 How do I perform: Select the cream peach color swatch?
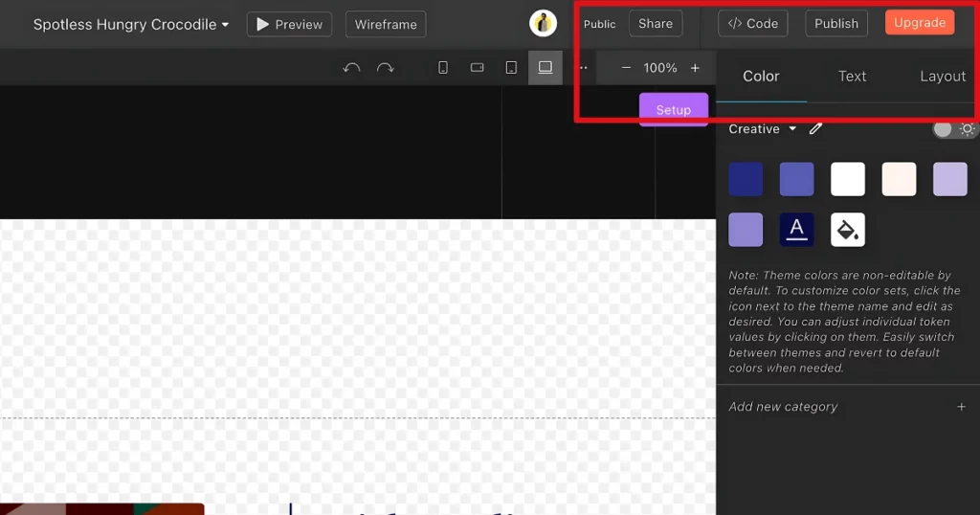click(x=899, y=179)
